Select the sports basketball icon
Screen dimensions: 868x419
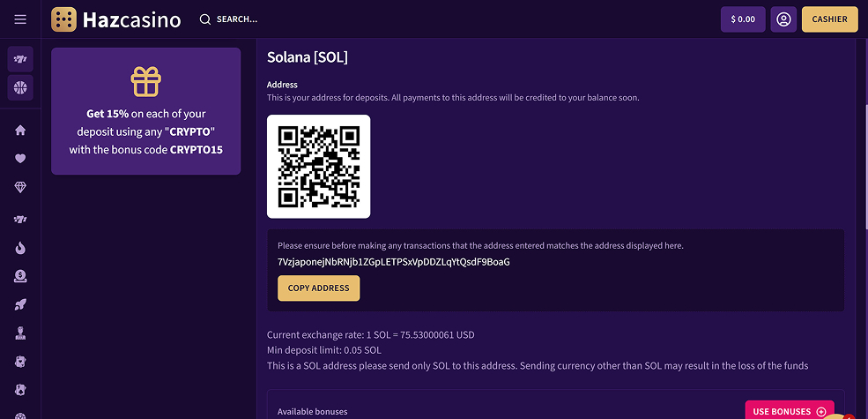coord(20,87)
